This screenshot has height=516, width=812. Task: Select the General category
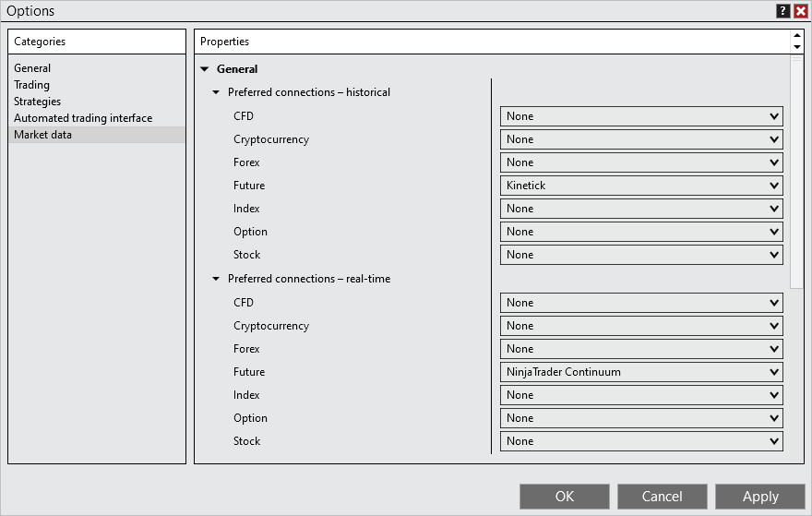32,68
